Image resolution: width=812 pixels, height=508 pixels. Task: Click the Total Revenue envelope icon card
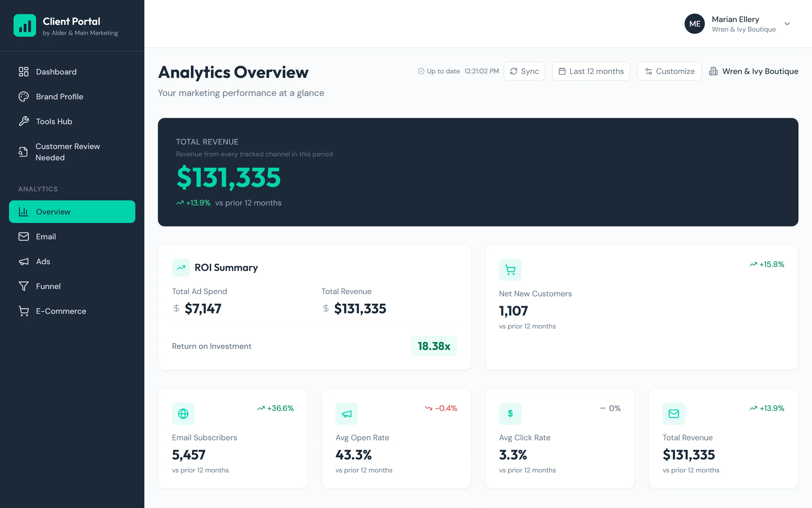pos(674,413)
